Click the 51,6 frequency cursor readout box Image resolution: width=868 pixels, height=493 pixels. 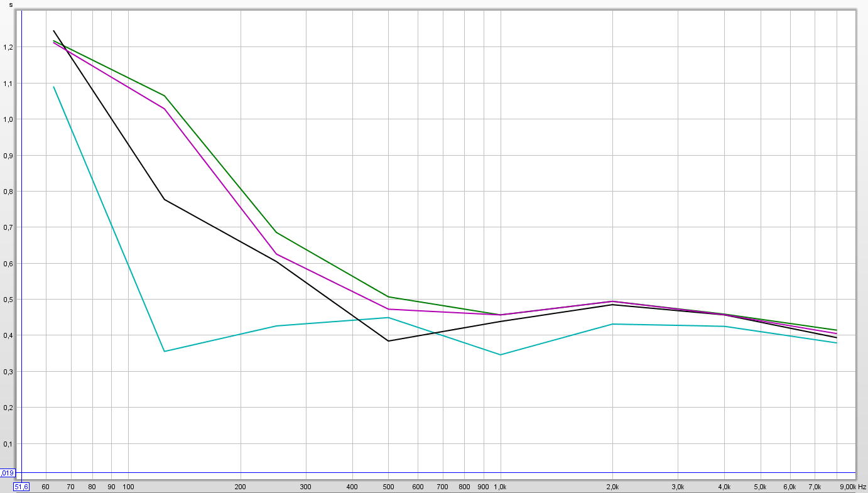coord(21,486)
